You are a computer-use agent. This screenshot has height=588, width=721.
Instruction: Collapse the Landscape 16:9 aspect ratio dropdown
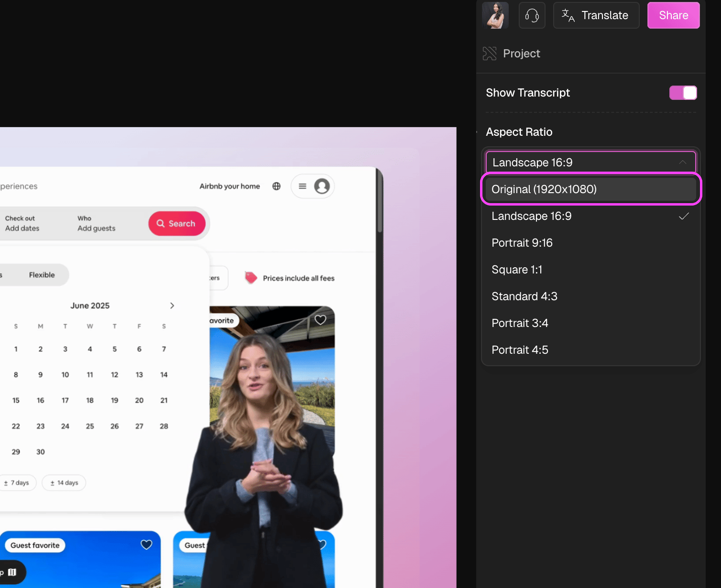pyautogui.click(x=591, y=163)
